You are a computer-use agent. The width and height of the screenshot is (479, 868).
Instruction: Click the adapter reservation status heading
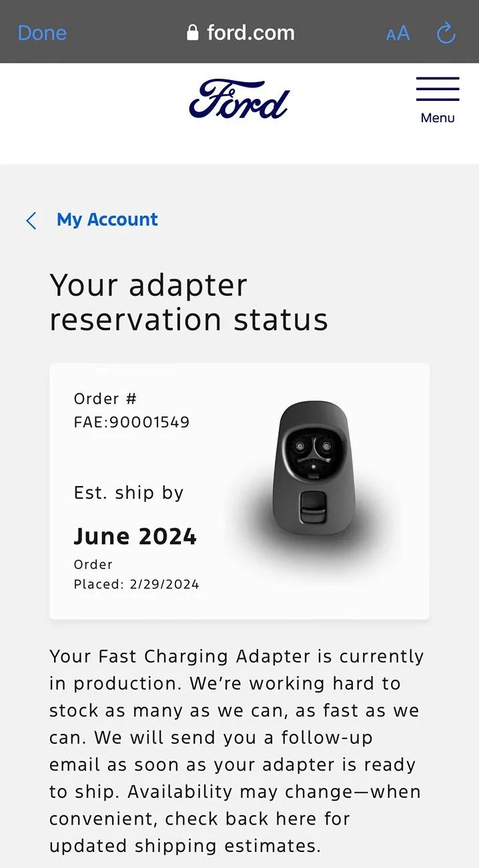[x=189, y=302]
